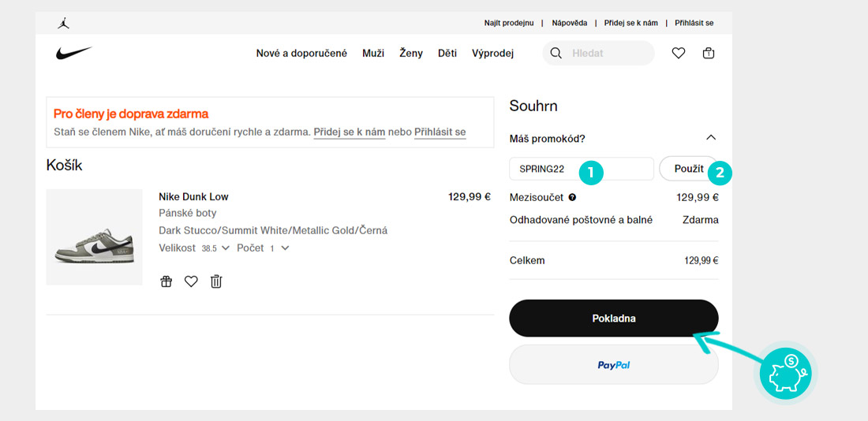Open the shopping bag icon
The width and height of the screenshot is (868, 421).
click(709, 53)
